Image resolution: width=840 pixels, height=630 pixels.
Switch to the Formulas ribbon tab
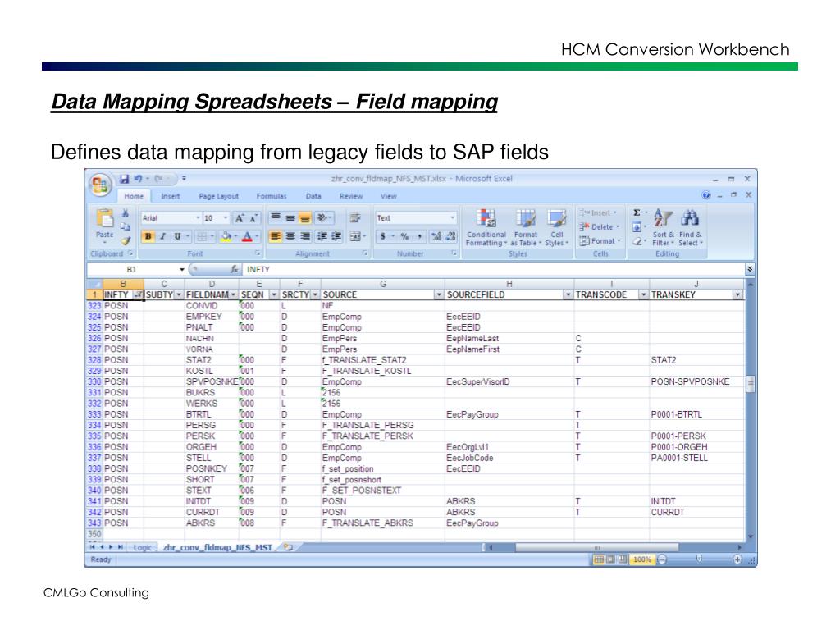pos(271,196)
